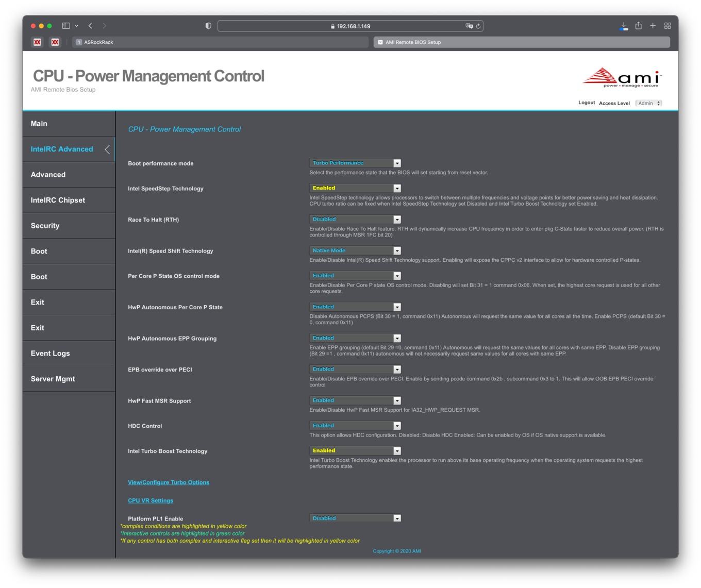Select IntelRC Advanced in the sidebar
701x588 pixels.
point(69,149)
